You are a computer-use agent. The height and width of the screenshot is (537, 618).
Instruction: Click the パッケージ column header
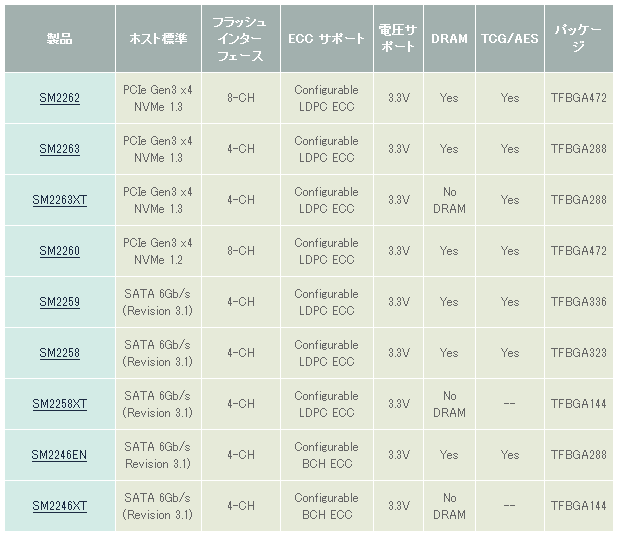pyautogui.click(x=578, y=39)
